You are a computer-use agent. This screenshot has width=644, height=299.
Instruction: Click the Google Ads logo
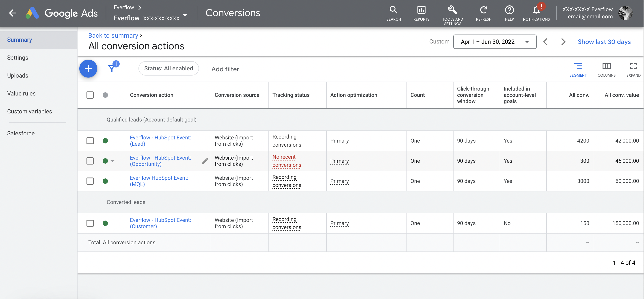(x=61, y=13)
